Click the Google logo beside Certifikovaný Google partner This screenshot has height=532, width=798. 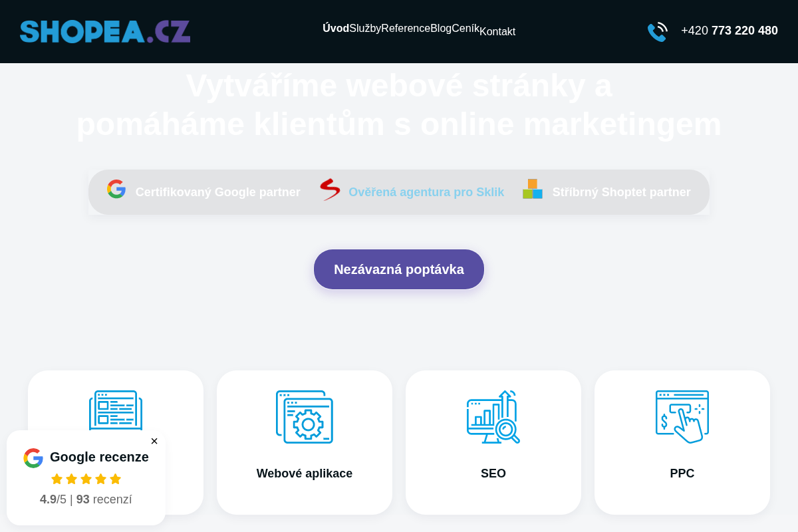click(116, 189)
